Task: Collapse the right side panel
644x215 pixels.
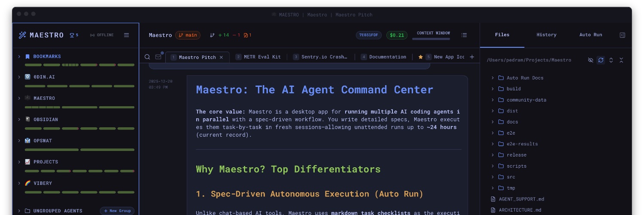Action: click(623, 35)
